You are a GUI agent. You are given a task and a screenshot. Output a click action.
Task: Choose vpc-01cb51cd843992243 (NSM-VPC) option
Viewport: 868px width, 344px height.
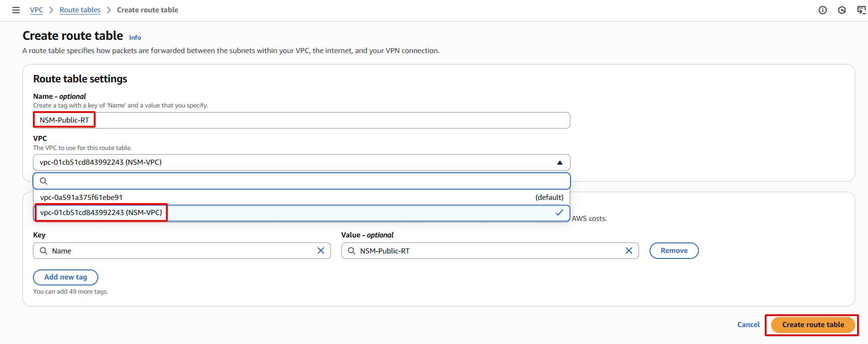click(302, 213)
